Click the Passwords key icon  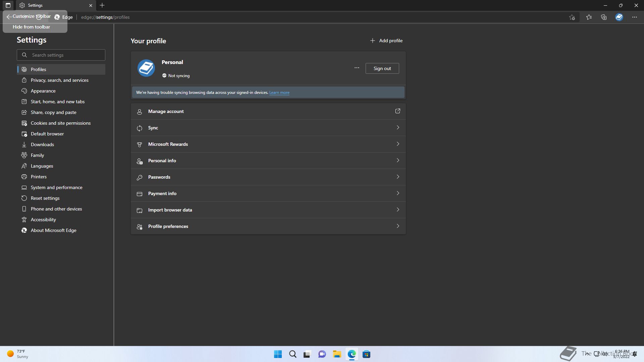point(140,177)
